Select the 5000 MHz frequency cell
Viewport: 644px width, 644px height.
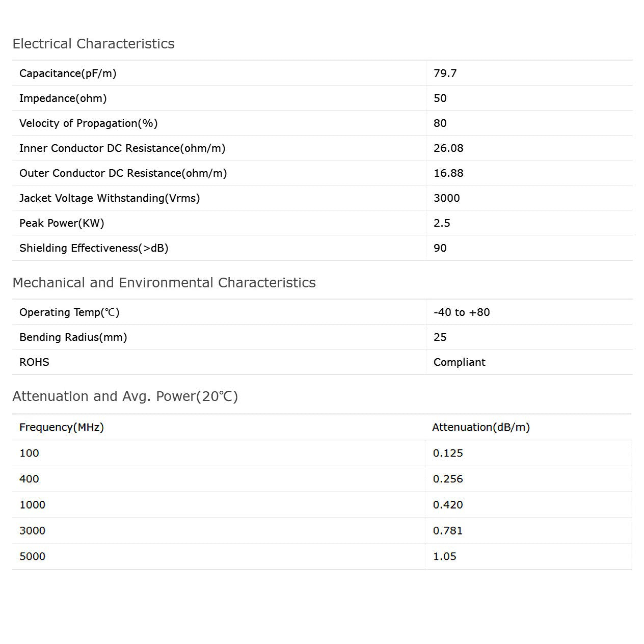(x=32, y=556)
